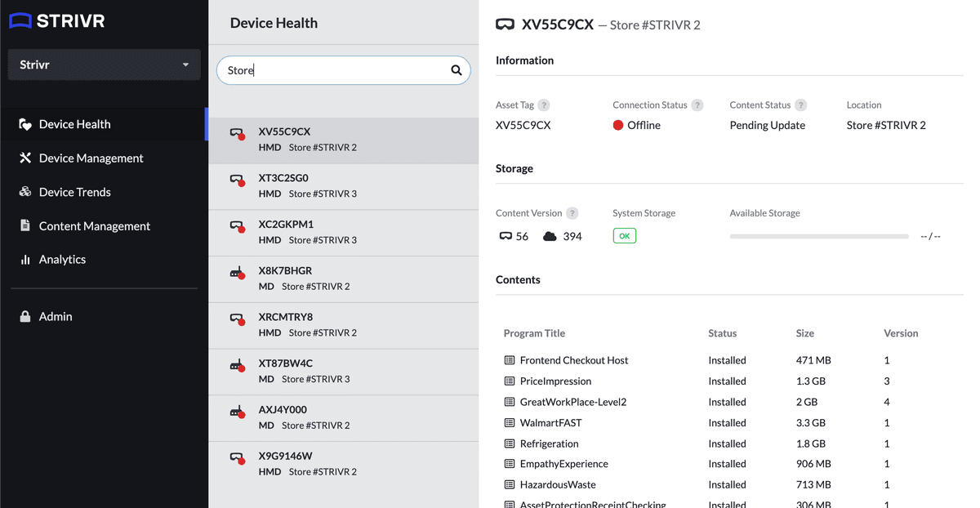980x508 pixels.
Task: Click the Device Trends icon
Action: tap(25, 192)
